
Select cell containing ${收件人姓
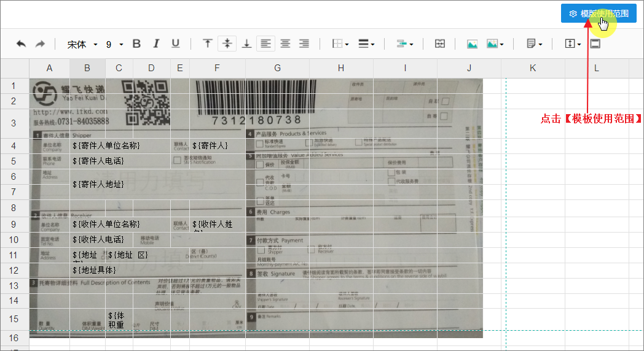click(x=218, y=225)
